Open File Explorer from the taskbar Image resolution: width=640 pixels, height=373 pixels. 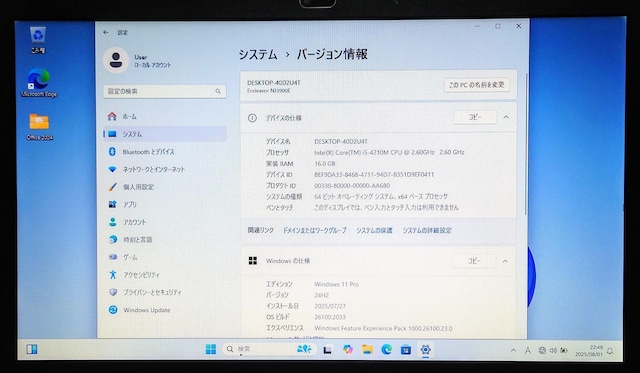tap(367, 350)
